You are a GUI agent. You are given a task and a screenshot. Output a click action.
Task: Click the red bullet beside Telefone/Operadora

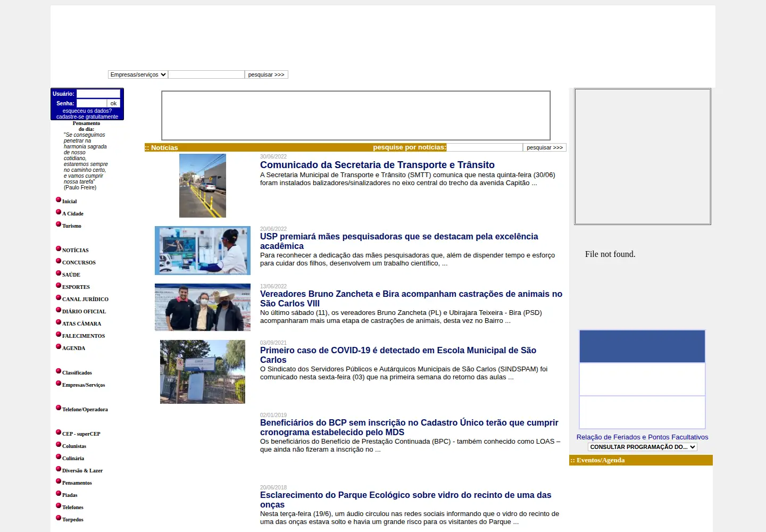click(59, 408)
